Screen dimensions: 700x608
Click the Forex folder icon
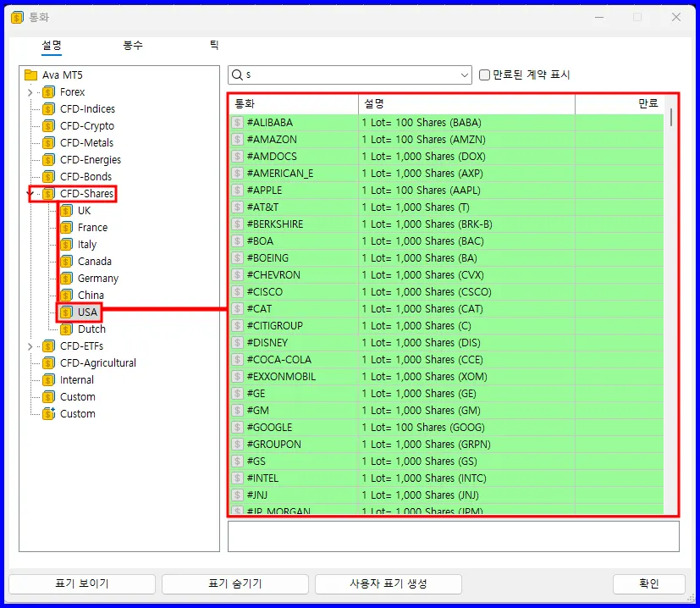pos(48,92)
